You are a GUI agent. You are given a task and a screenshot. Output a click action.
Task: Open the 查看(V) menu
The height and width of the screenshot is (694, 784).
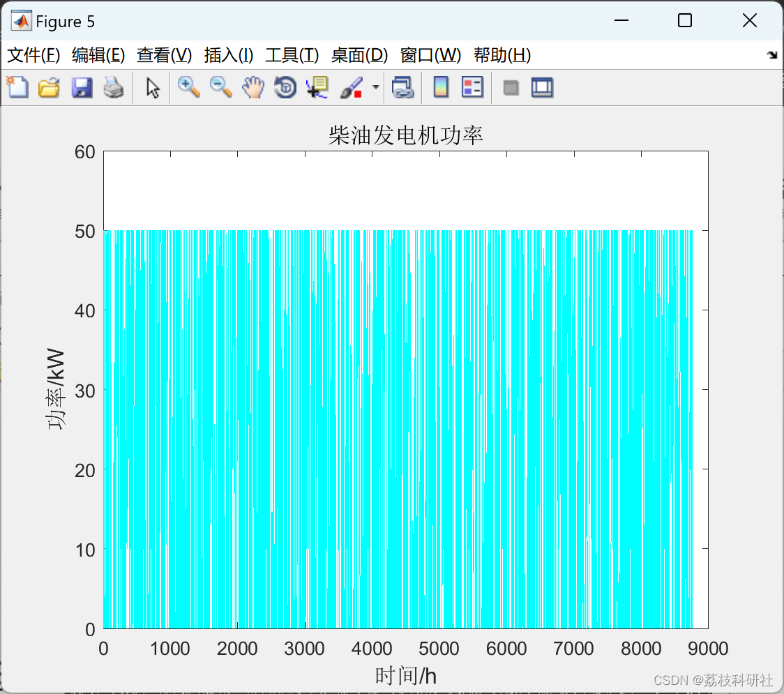click(x=164, y=55)
